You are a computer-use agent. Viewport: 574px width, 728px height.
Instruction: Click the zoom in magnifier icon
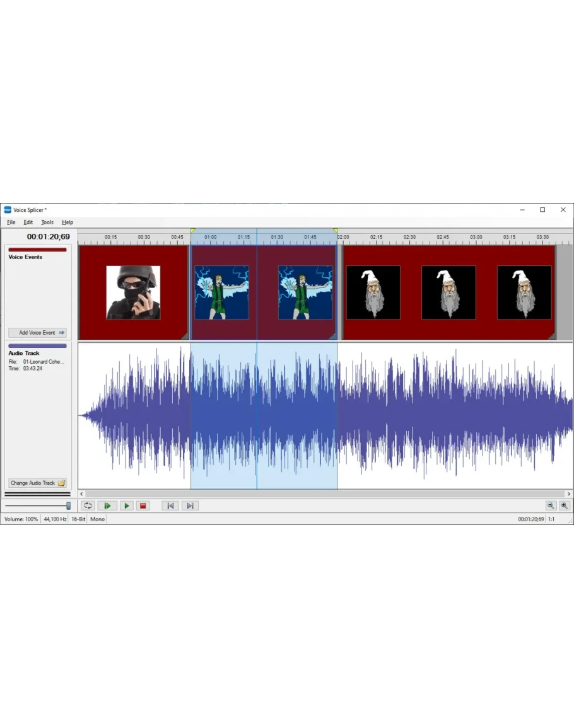click(564, 506)
